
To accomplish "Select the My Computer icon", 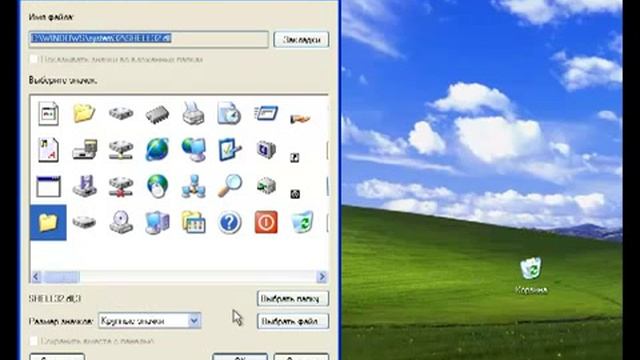I will 157,223.
